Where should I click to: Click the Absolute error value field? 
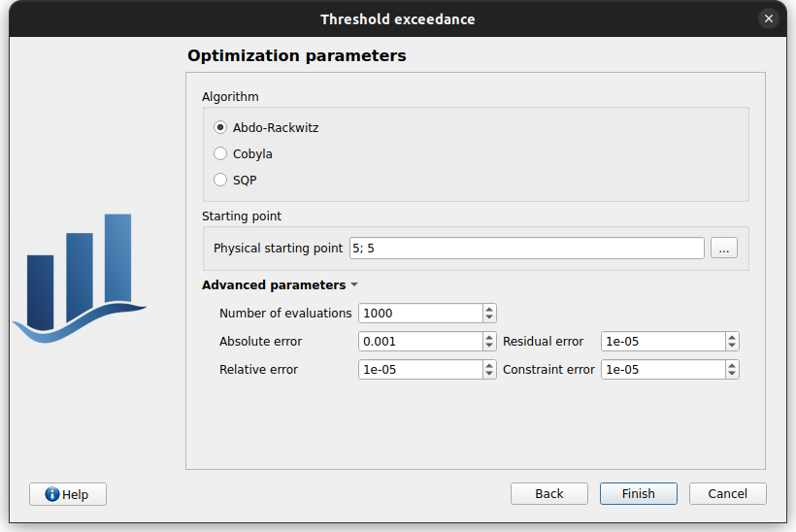point(419,342)
